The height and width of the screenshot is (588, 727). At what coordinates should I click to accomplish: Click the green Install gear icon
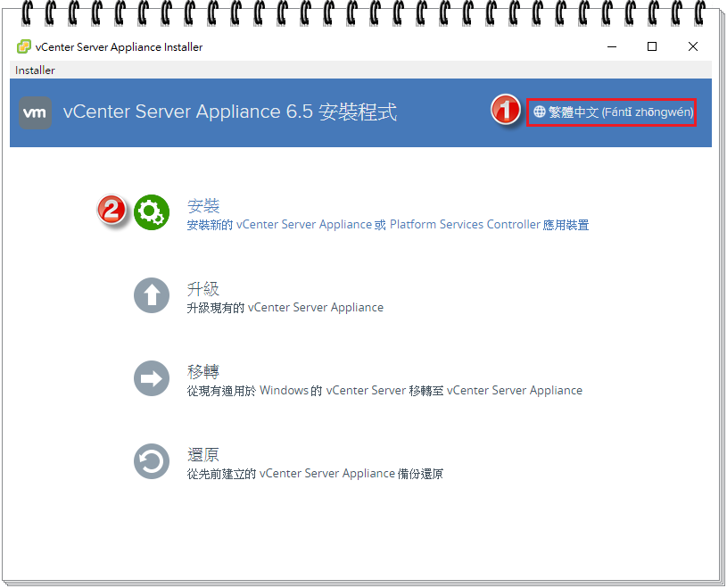[152, 212]
